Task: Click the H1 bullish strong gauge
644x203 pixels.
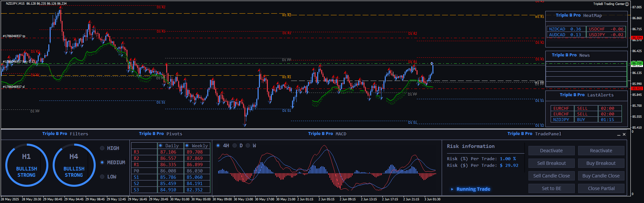Action: coord(26,165)
